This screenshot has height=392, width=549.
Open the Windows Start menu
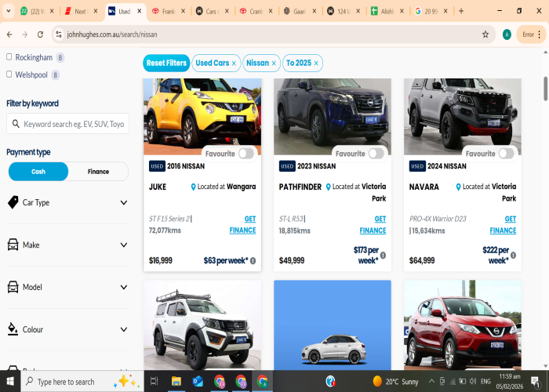click(x=10, y=381)
